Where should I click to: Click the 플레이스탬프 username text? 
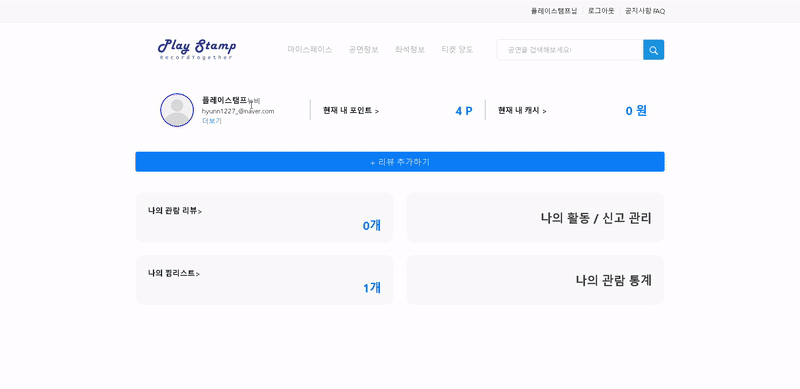pyautogui.click(x=224, y=100)
